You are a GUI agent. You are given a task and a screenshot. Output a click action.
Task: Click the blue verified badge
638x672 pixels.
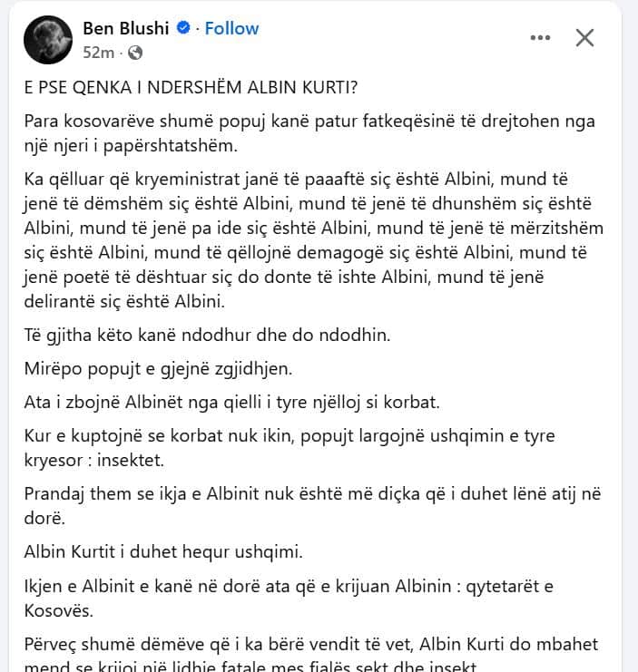pos(184,28)
